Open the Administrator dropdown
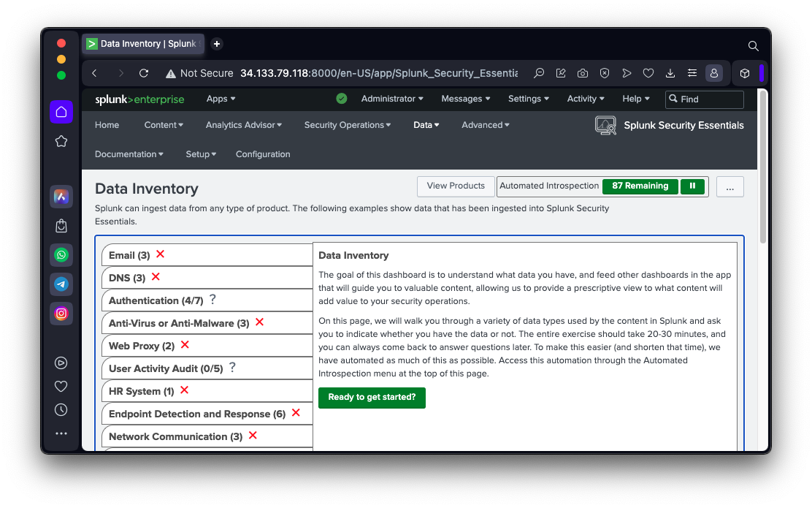 coord(392,99)
